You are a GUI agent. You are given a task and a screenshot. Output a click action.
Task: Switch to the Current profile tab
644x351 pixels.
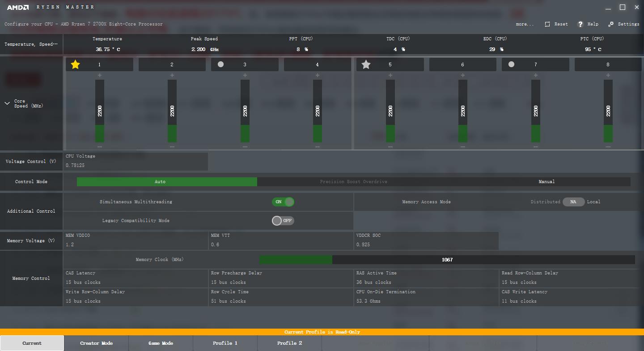pos(32,343)
